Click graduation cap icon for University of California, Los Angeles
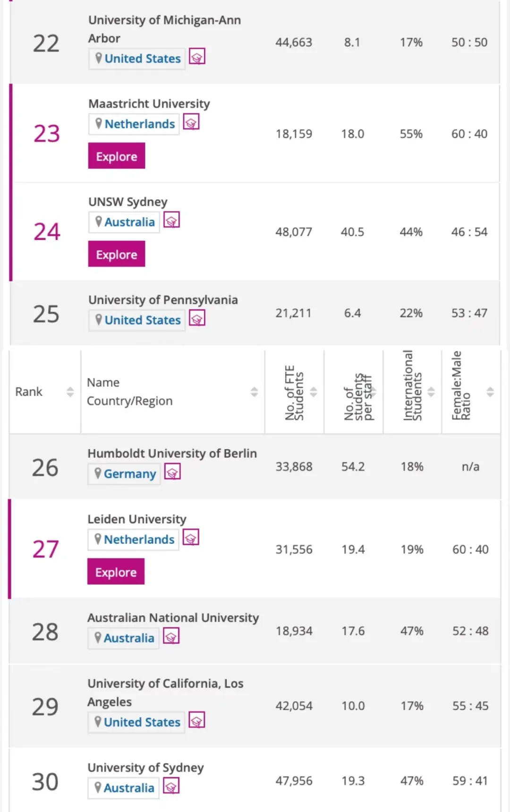 tap(196, 720)
